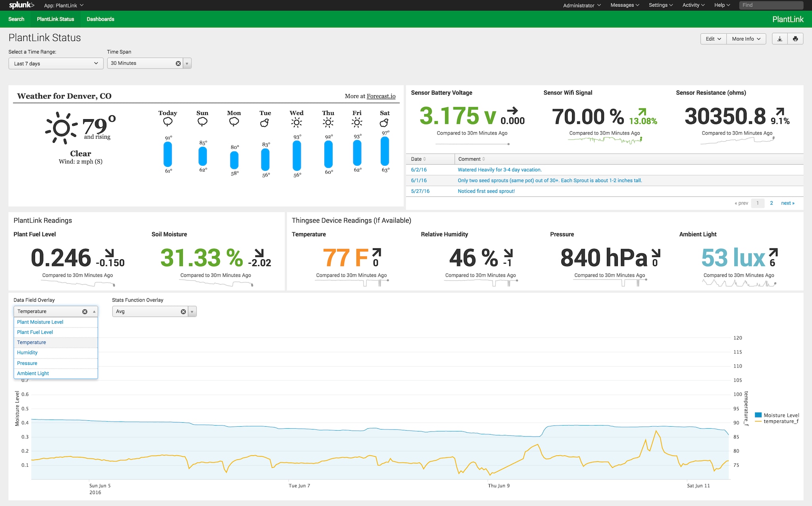Click the large current sun weather icon

point(61,128)
